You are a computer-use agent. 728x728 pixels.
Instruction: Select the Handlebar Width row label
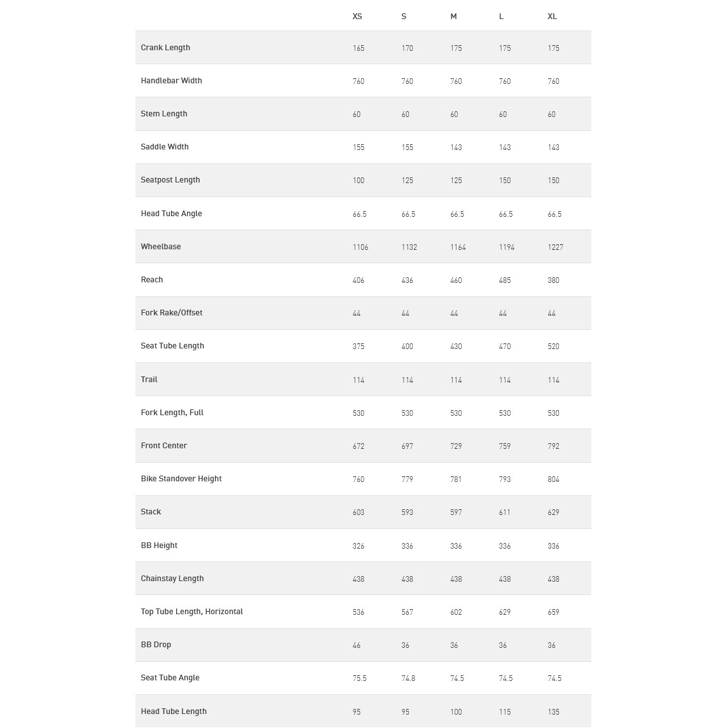[171, 81]
